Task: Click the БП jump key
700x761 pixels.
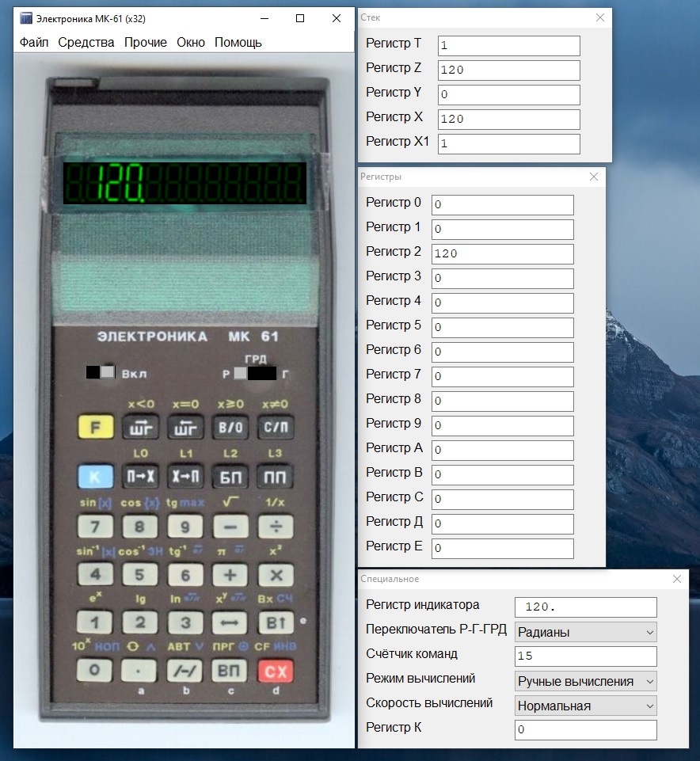Action: 230,476
